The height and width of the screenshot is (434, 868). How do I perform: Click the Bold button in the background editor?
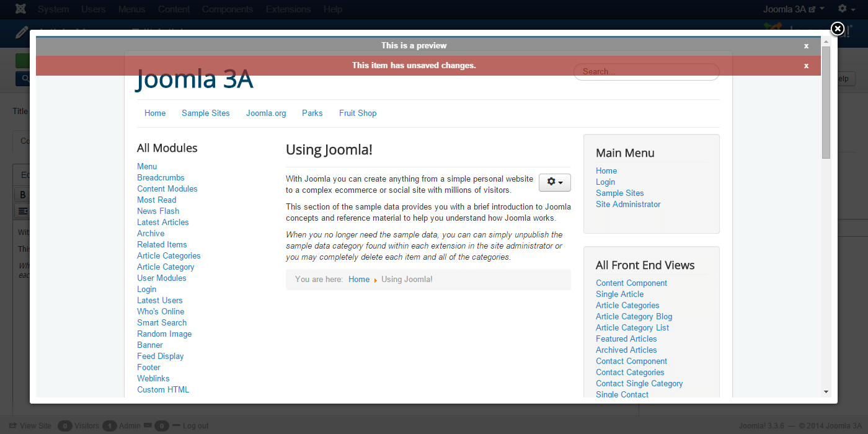point(22,195)
